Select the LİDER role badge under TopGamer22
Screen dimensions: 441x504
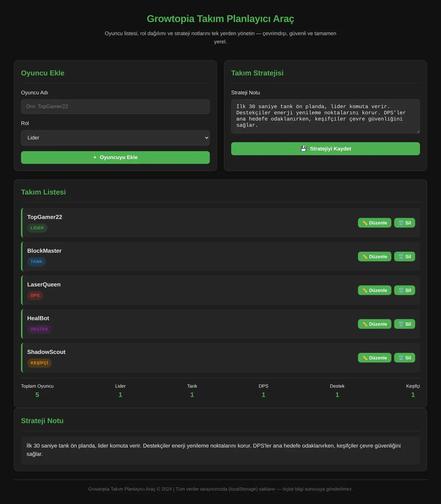37,228
